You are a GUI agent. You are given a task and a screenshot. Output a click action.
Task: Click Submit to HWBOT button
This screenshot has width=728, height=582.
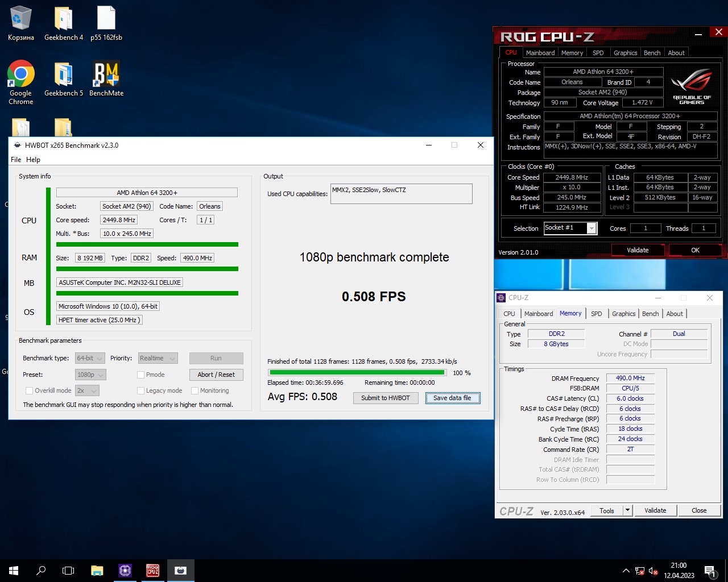385,398
